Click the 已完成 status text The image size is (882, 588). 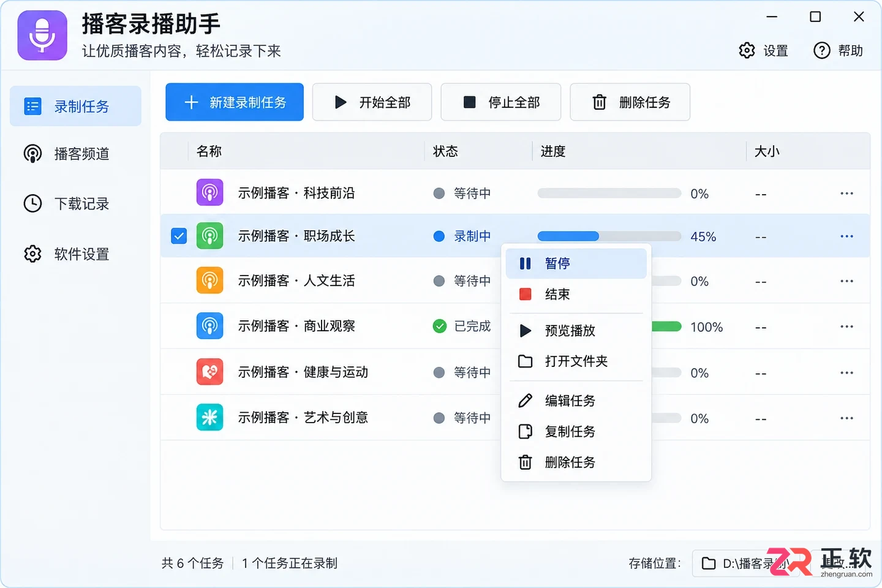(472, 326)
